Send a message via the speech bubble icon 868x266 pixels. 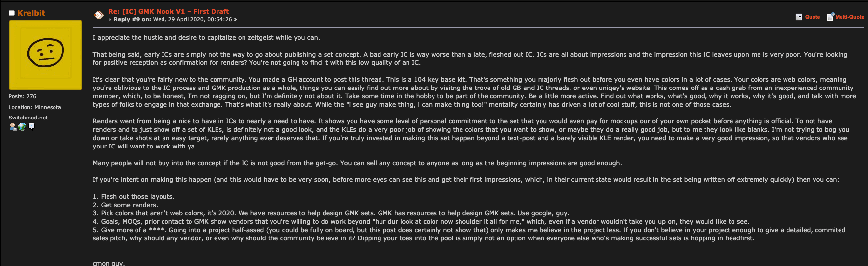(x=32, y=126)
